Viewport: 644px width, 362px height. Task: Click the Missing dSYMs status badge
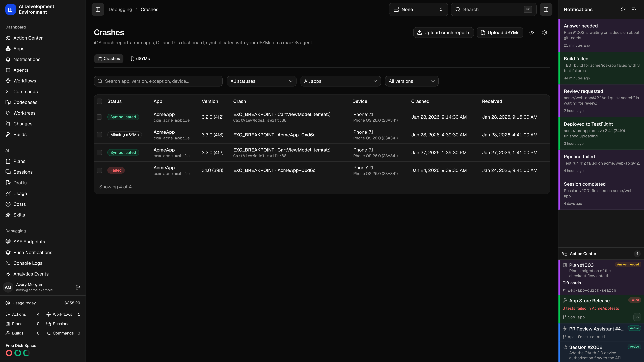pyautogui.click(x=124, y=135)
